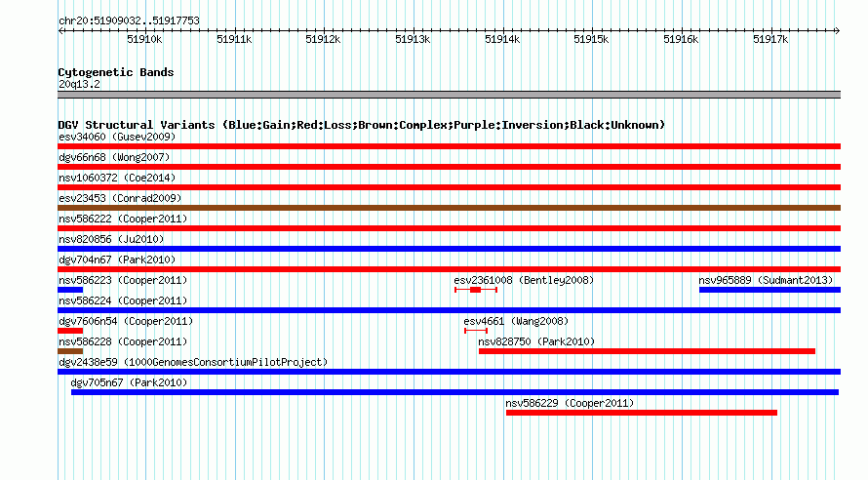Click the blue bar under dgv705n67

(455, 392)
